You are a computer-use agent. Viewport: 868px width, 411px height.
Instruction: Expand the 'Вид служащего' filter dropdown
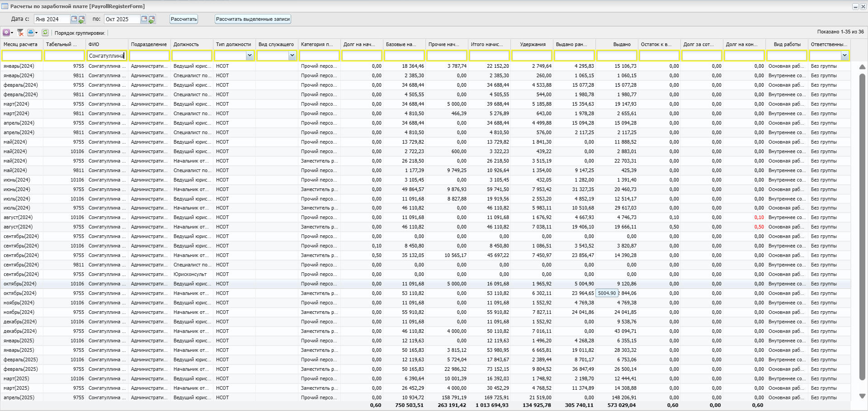pos(292,56)
